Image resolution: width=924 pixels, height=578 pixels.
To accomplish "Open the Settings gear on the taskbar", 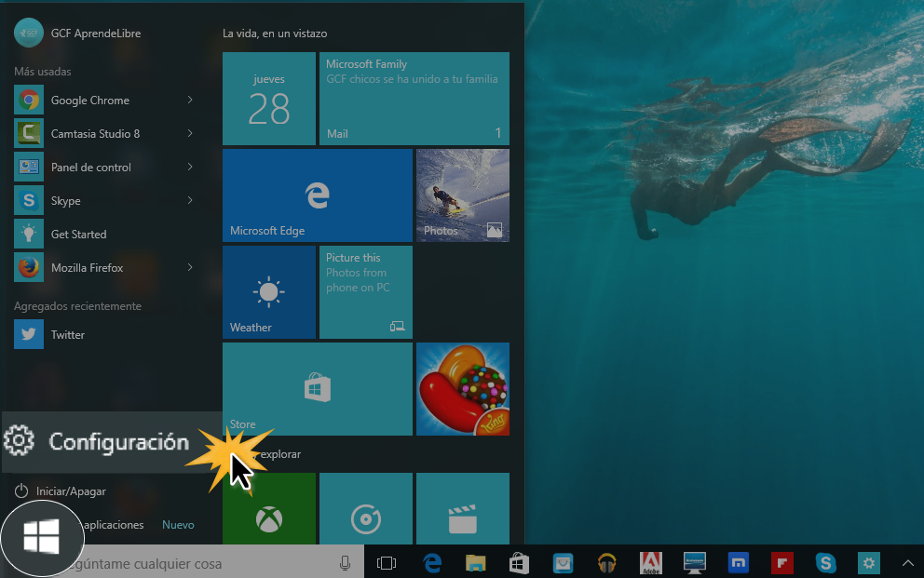I will (869, 563).
